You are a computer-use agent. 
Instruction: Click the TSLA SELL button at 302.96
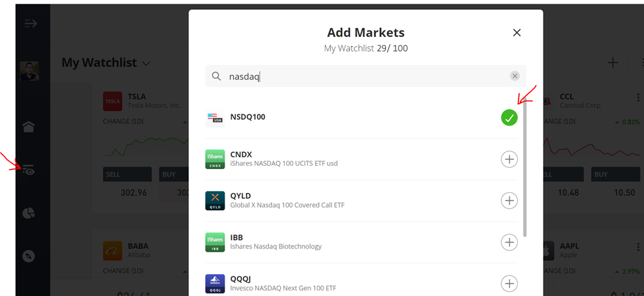(127, 184)
